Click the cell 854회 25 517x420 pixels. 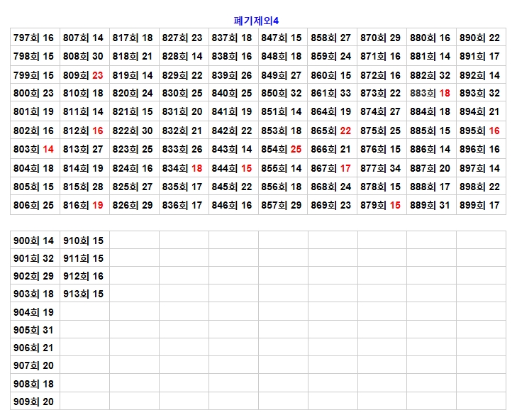[x=282, y=149]
